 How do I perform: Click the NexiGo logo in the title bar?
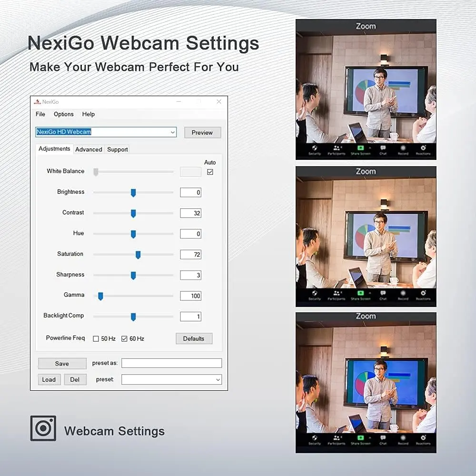37,102
